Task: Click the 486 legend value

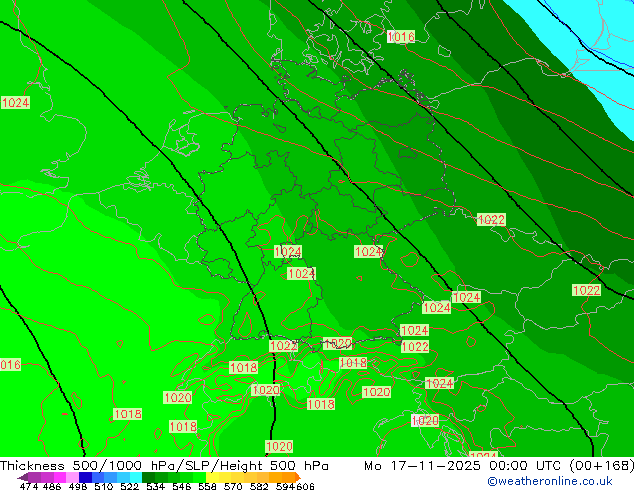Action: [x=52, y=486]
